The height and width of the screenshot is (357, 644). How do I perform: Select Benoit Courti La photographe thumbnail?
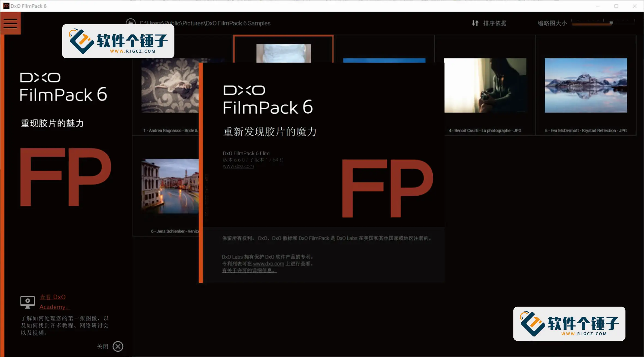(x=485, y=85)
